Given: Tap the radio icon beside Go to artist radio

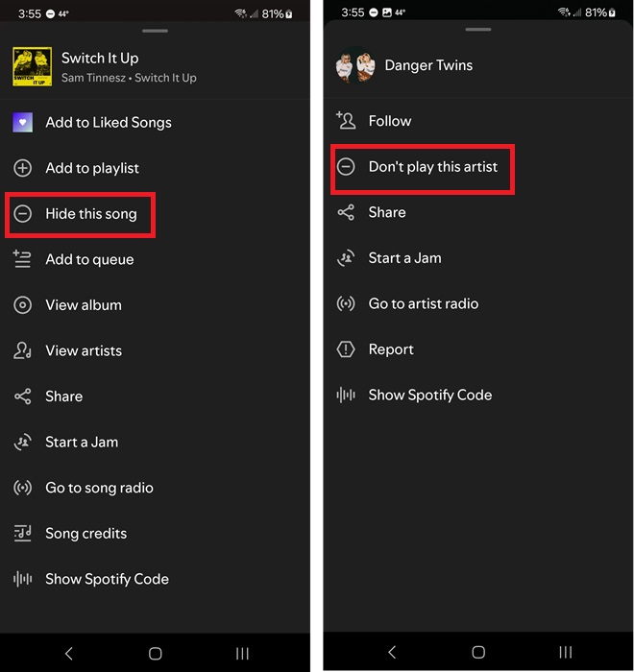Looking at the screenshot, I should [x=346, y=303].
